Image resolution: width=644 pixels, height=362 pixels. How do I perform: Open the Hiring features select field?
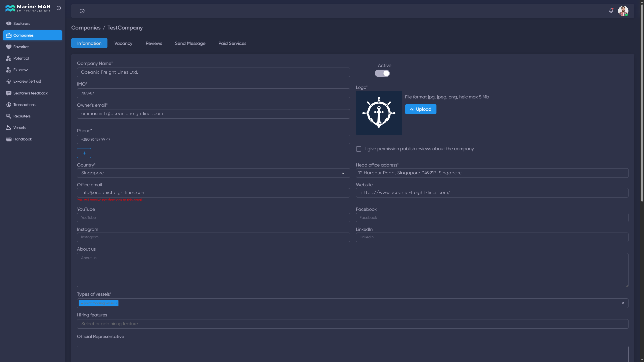tap(353, 324)
